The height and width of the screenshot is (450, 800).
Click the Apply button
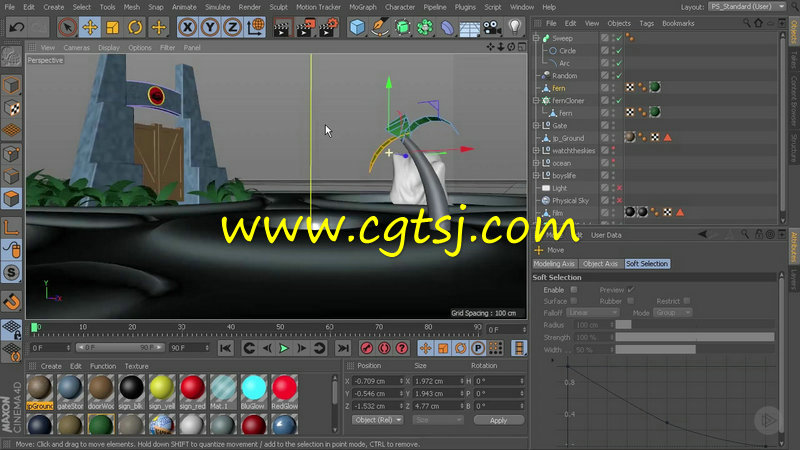click(x=498, y=420)
